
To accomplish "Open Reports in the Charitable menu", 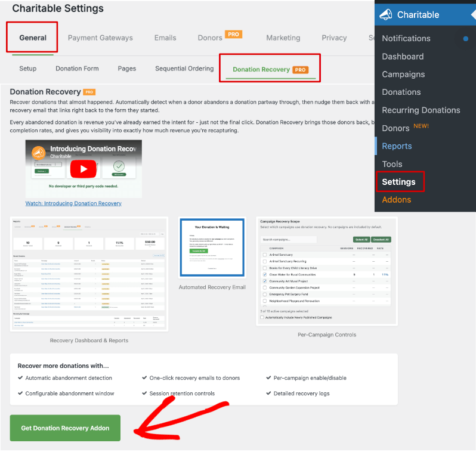I will coord(397,146).
